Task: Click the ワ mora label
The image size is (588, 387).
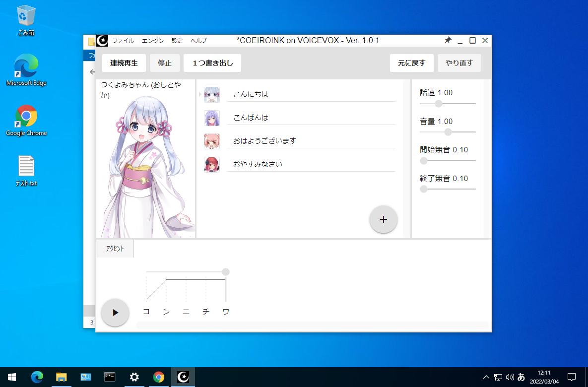Action: (226, 312)
